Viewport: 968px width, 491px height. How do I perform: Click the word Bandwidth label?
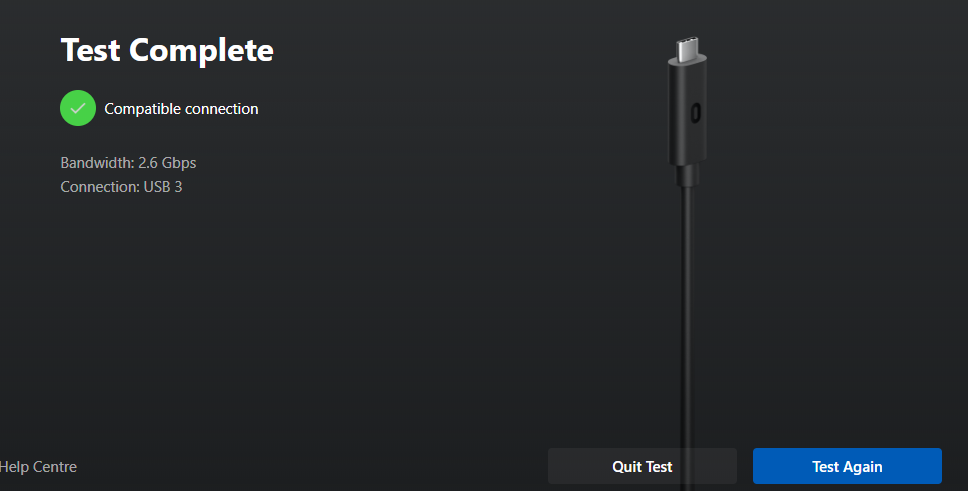pyautogui.click(x=96, y=163)
